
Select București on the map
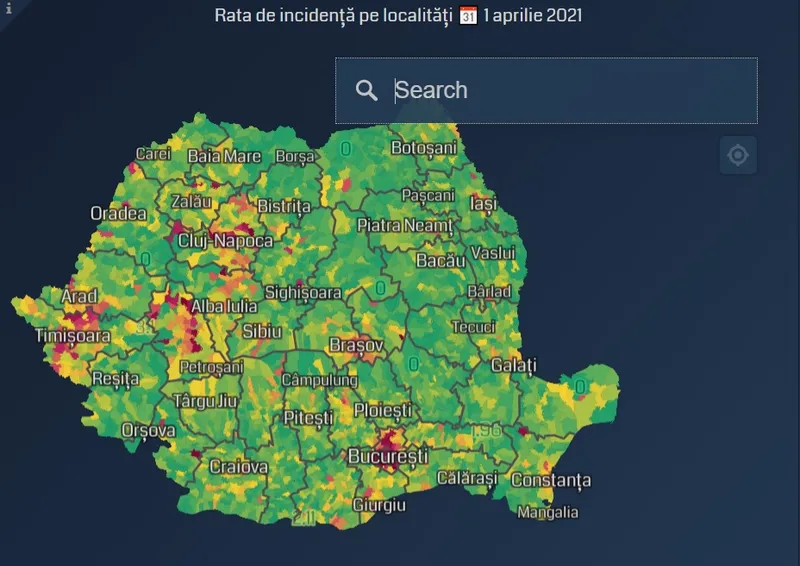click(387, 456)
